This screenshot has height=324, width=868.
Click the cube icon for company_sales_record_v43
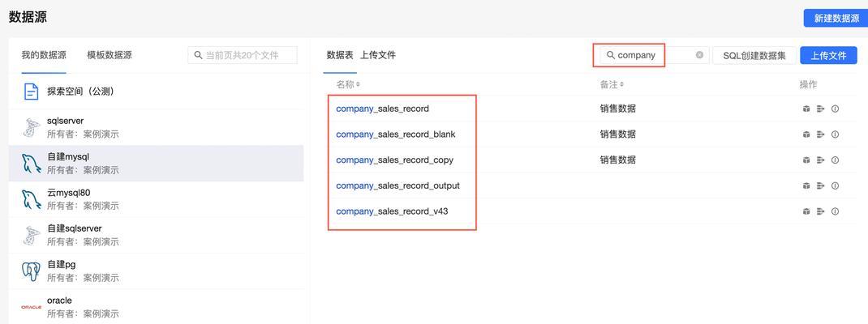[806, 211]
